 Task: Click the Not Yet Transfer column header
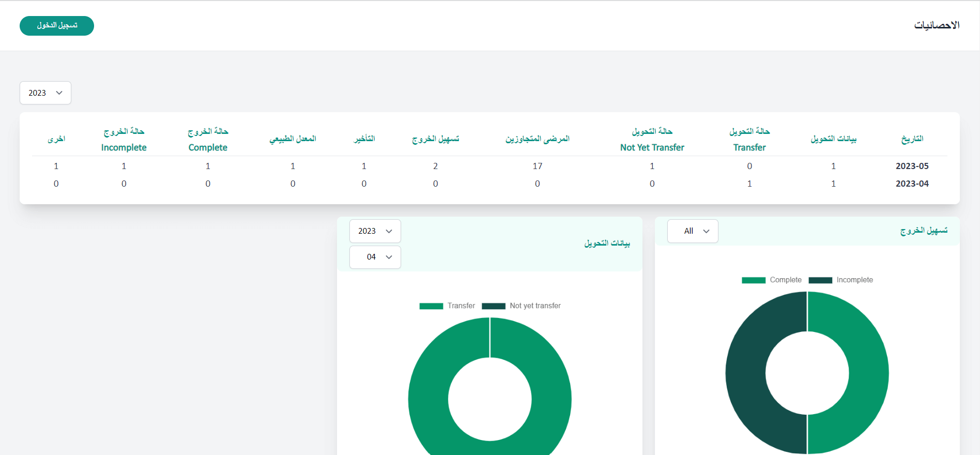(652, 139)
